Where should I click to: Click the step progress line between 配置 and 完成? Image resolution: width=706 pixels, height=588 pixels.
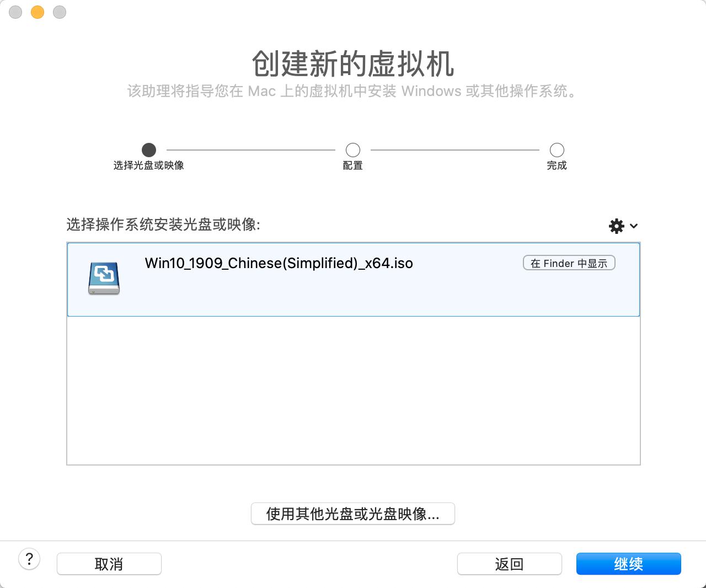click(454, 149)
